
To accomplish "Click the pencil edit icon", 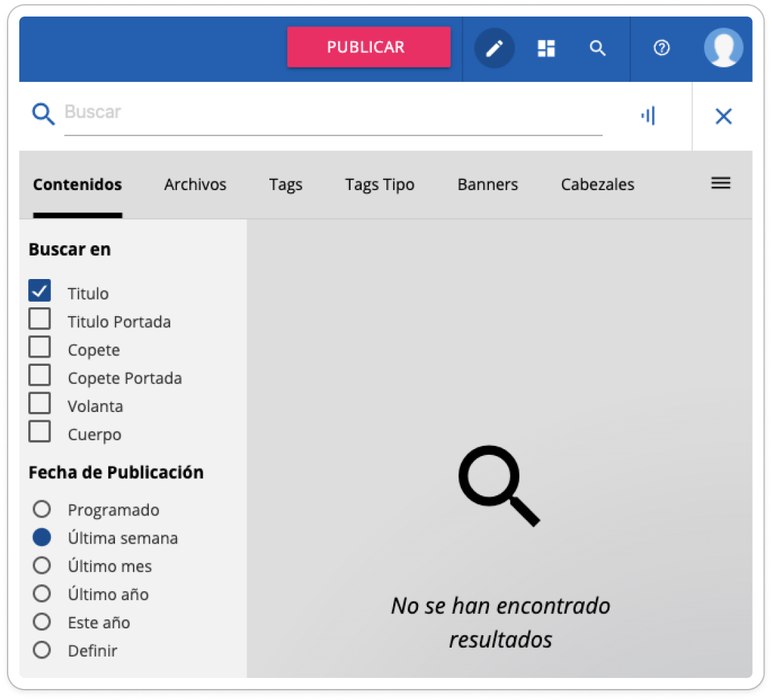I will click(x=494, y=48).
